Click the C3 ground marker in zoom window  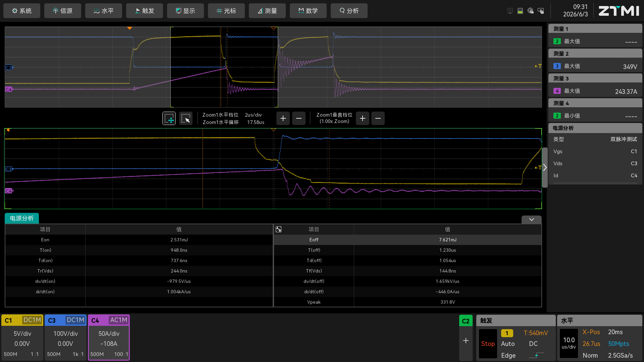coord(9,169)
